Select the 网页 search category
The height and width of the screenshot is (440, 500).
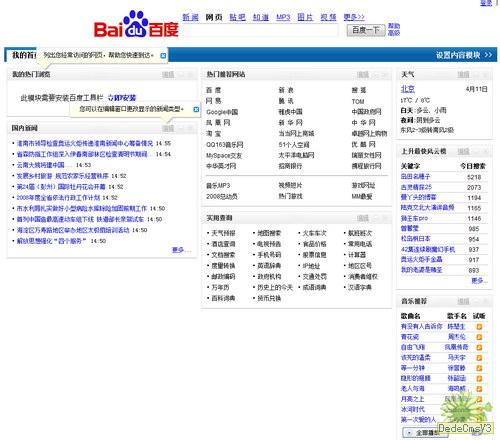pos(214,17)
